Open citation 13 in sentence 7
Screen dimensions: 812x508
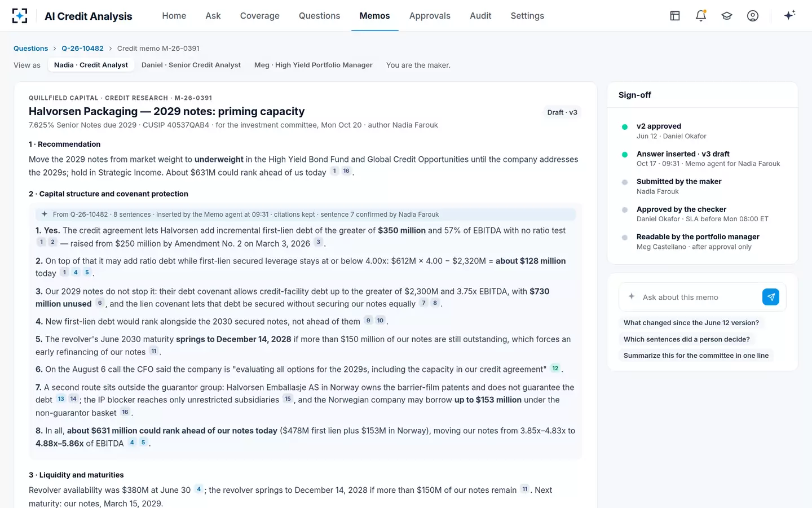pos(61,399)
